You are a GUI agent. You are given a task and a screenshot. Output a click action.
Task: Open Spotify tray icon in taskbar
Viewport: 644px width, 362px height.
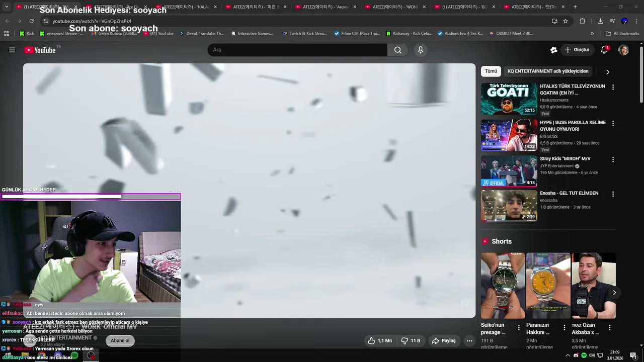(x=584, y=355)
